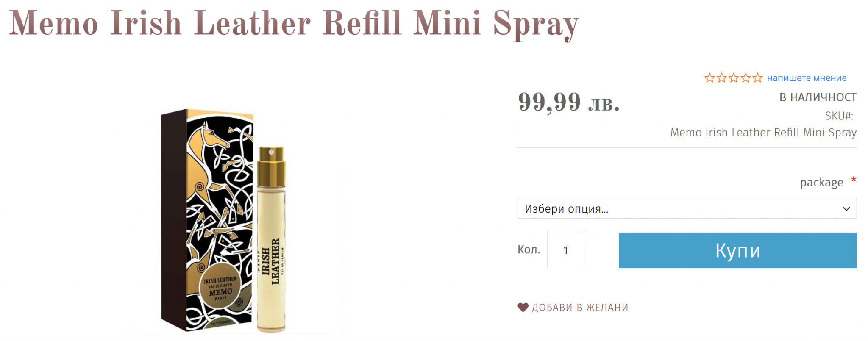Image resolution: width=868 pixels, height=341 pixels.
Task: Click the blue 'Купи' buy button
Action: click(737, 250)
